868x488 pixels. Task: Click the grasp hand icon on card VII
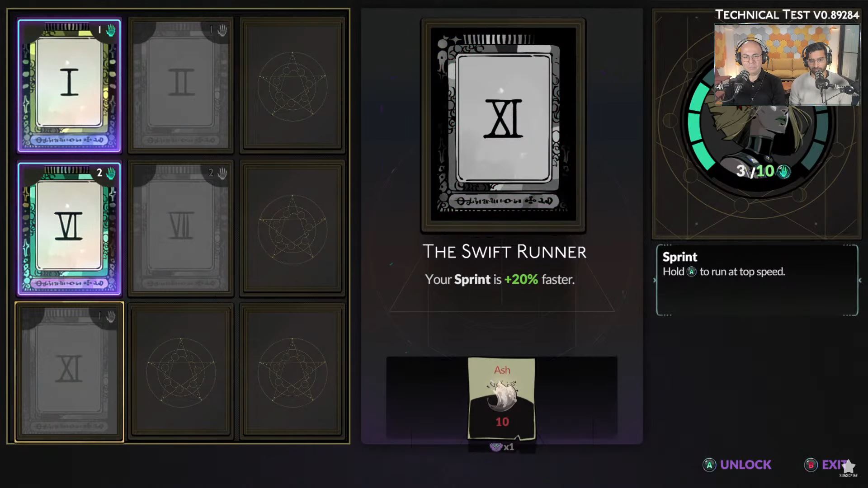222,173
